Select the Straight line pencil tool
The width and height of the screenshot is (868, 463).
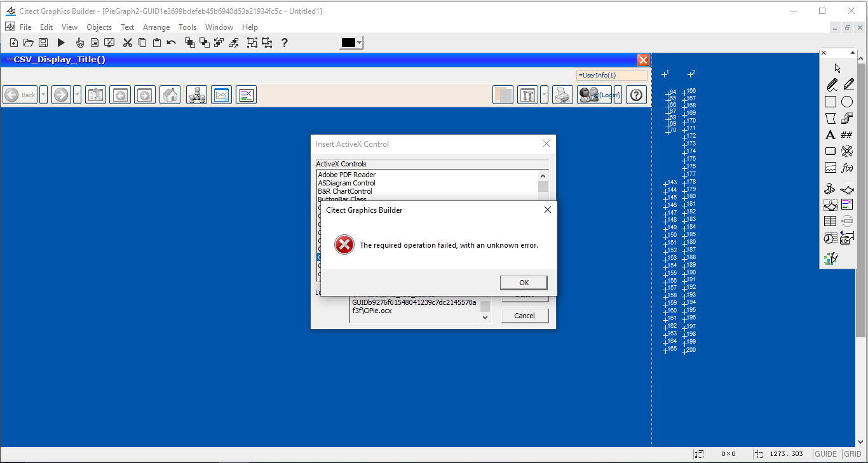(x=848, y=84)
